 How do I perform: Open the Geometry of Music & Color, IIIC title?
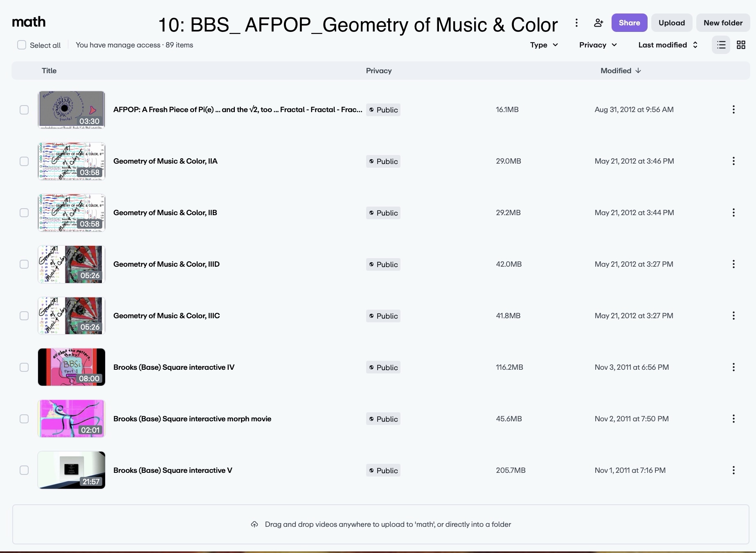coord(166,316)
